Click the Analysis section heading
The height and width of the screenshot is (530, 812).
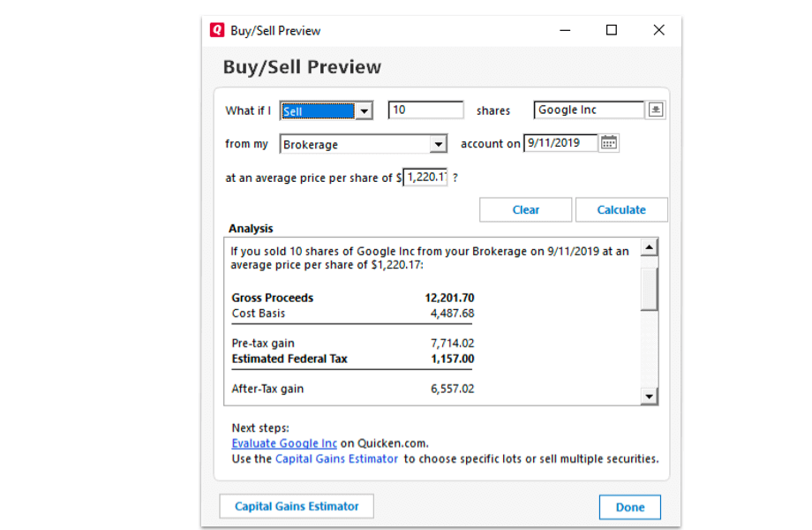(x=251, y=229)
